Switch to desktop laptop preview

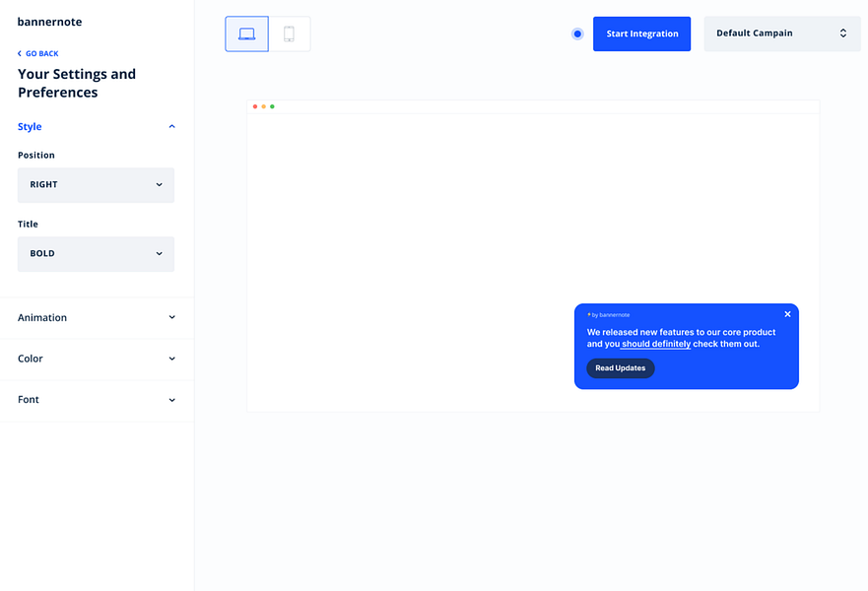click(x=247, y=33)
